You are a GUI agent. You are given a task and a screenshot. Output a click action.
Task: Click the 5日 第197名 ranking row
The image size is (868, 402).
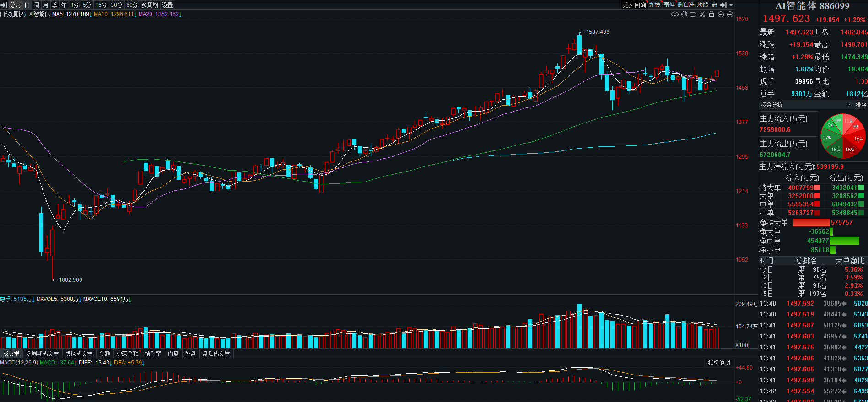pos(813,294)
